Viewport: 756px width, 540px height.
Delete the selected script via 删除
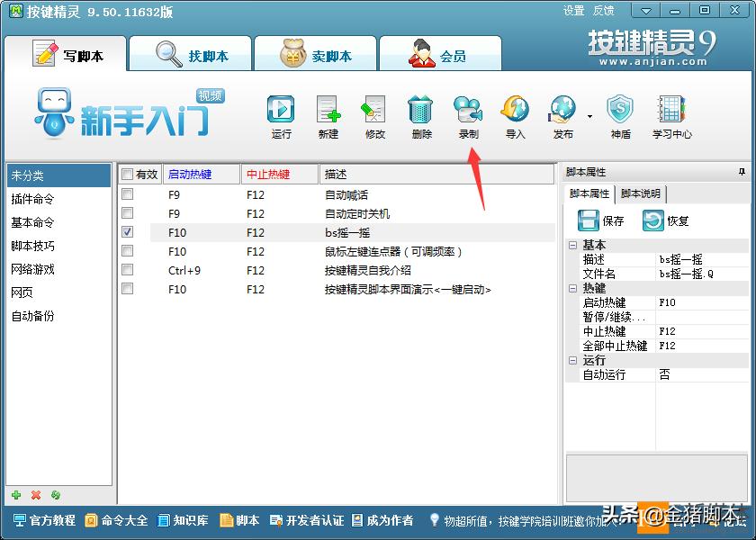421,112
